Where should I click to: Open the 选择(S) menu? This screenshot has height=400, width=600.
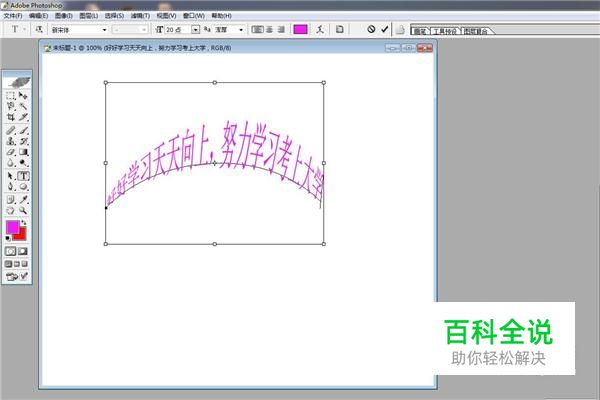pos(114,16)
